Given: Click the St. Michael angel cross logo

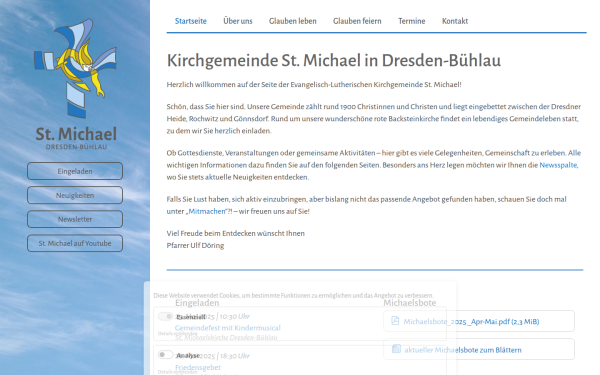Looking at the screenshot, I should click(75, 68).
